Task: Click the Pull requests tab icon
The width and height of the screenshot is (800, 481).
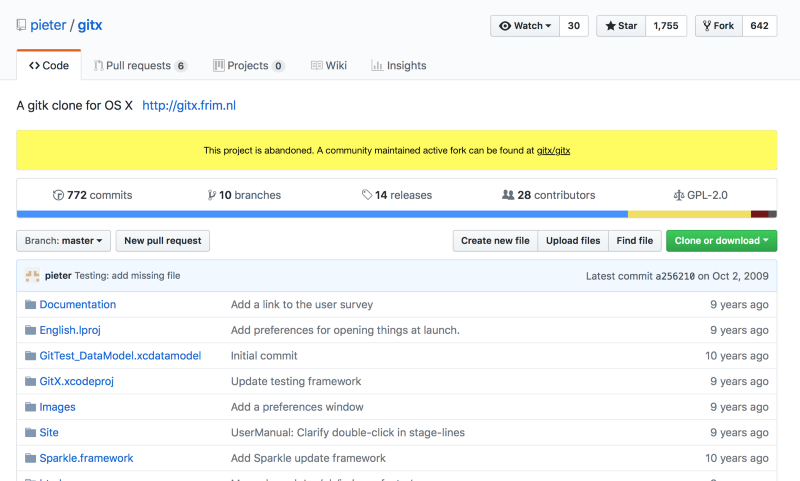Action: (98, 65)
